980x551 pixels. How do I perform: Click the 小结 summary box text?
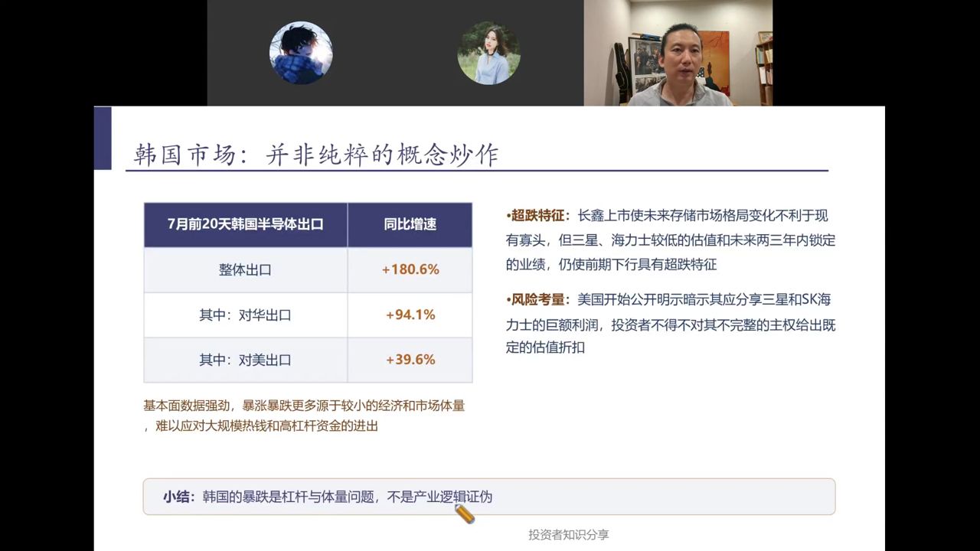tap(328, 497)
